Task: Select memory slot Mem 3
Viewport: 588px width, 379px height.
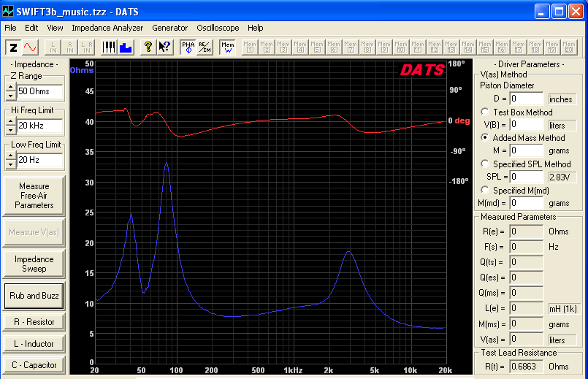Action: (x=283, y=47)
